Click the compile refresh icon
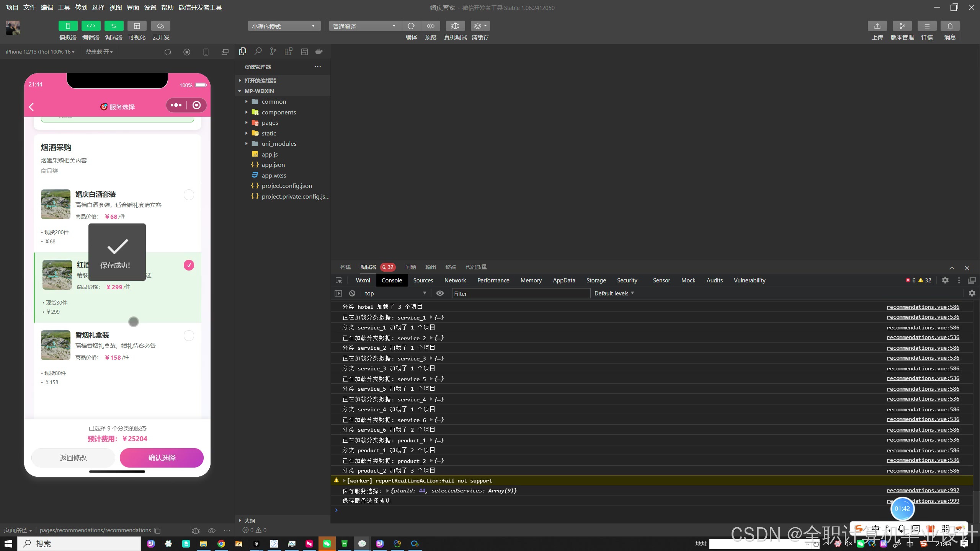Screen dimensions: 980x551 (x=411, y=26)
